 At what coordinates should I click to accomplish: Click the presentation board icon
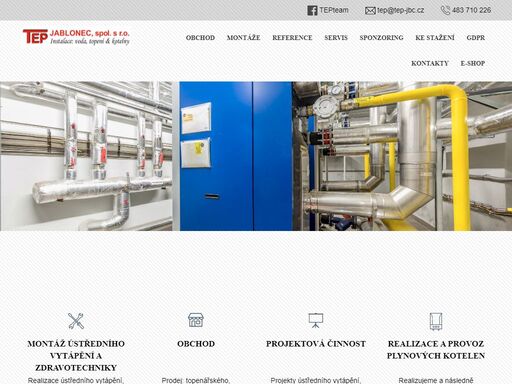[316, 320]
